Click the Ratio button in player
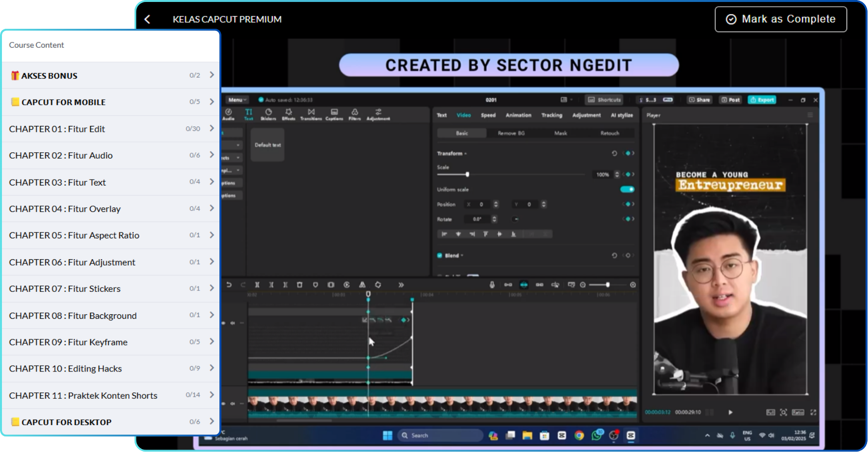This screenshot has width=868, height=452. tap(798, 412)
